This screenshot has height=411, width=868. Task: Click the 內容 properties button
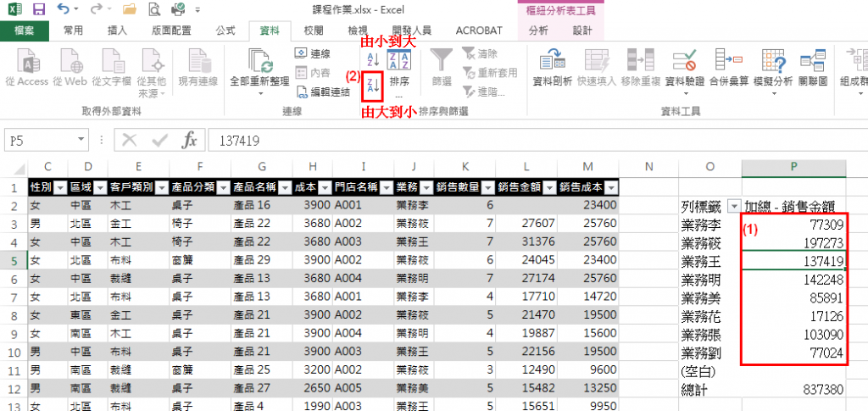[314, 73]
